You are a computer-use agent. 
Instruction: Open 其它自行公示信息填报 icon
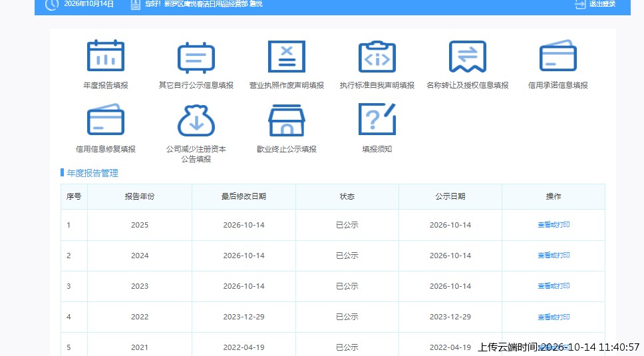click(196, 57)
